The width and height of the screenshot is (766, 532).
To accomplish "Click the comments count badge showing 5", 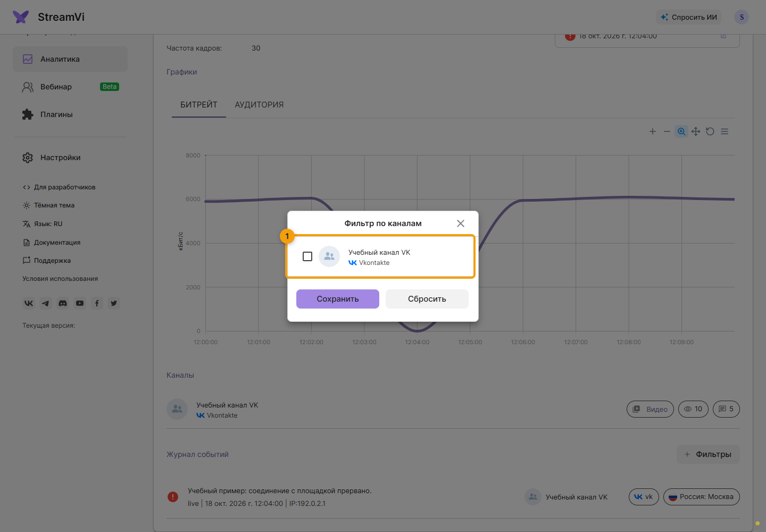I will pyautogui.click(x=726, y=409).
